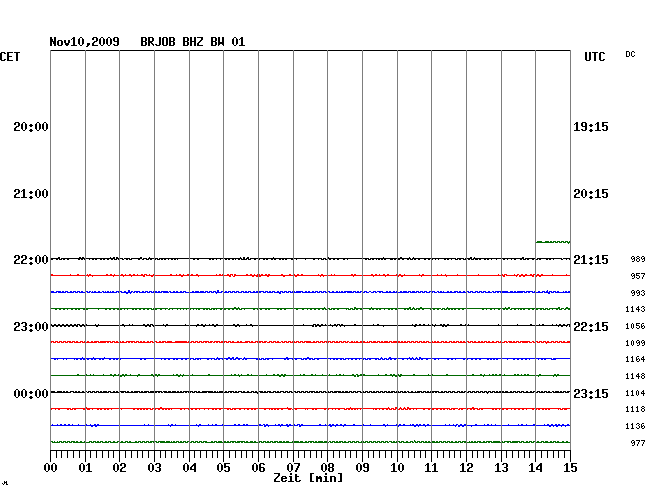
Task: Click the 20:15 UTC time label
Action: 591,194
